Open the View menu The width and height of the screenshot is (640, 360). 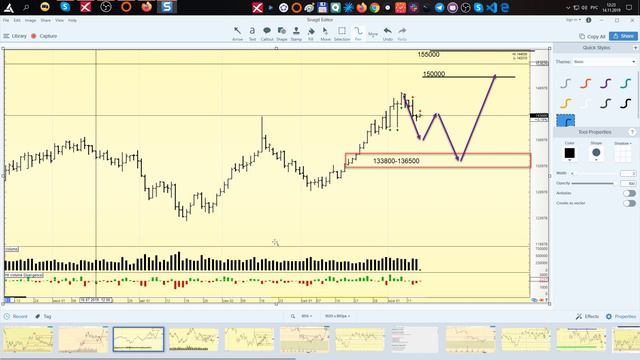pyautogui.click(x=60, y=20)
